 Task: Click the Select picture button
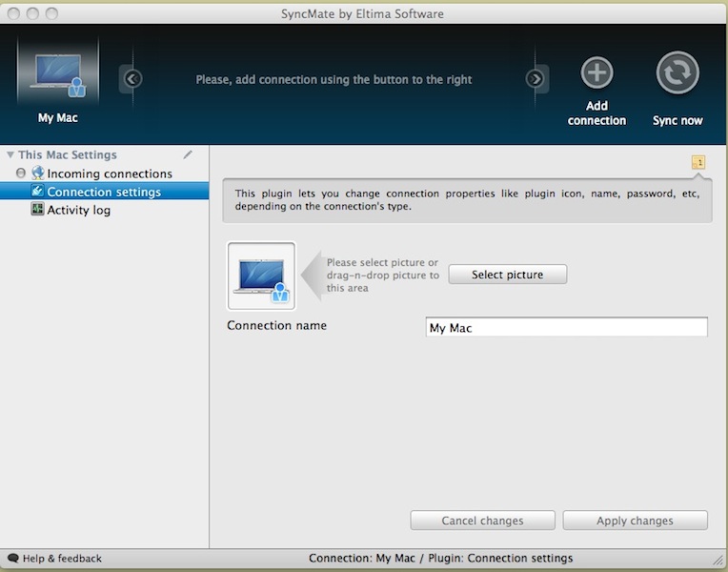click(x=507, y=275)
